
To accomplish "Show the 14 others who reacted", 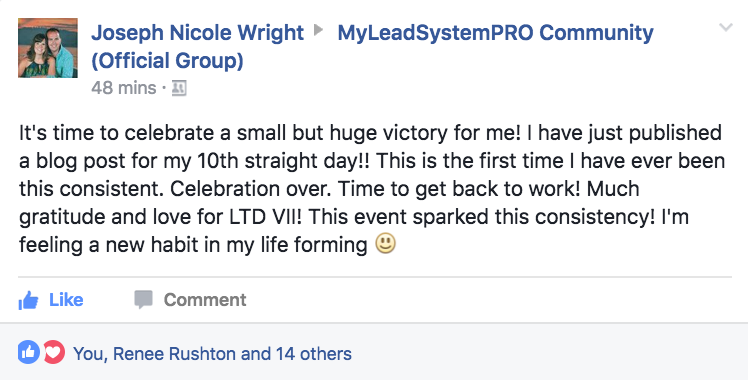I will (313, 354).
